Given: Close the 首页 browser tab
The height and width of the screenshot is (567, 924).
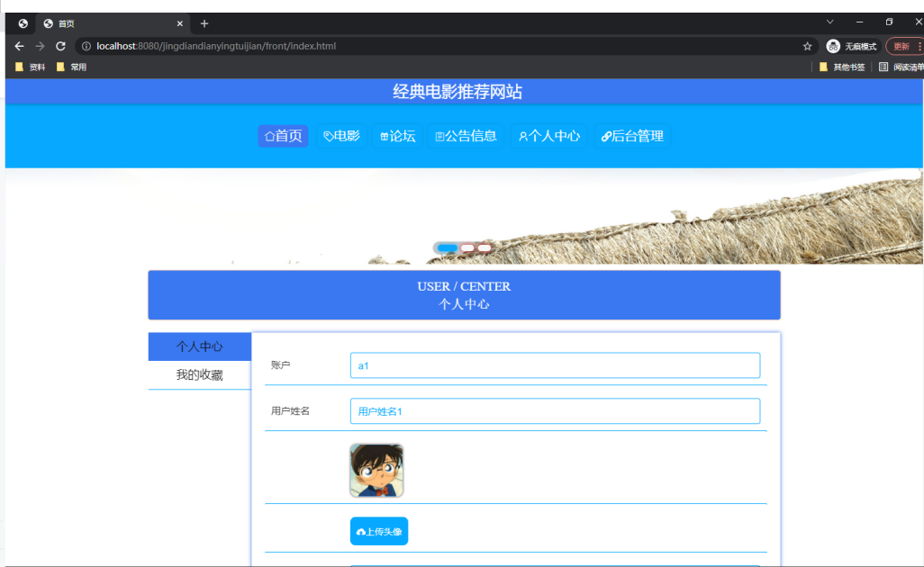Looking at the screenshot, I should tap(180, 23).
